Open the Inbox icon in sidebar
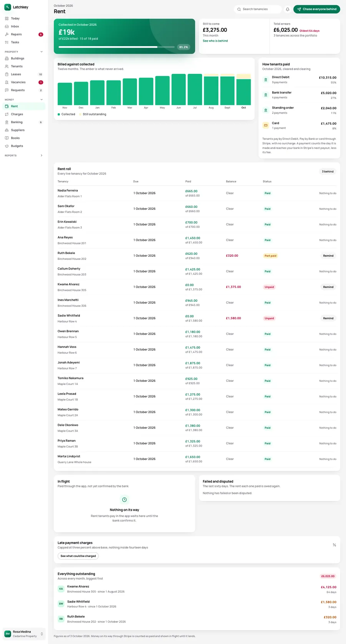The width and height of the screenshot is (346, 644). [7, 27]
